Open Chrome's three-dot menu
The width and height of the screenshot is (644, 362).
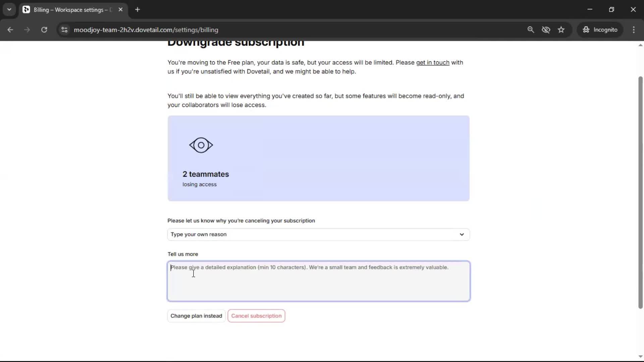634,30
